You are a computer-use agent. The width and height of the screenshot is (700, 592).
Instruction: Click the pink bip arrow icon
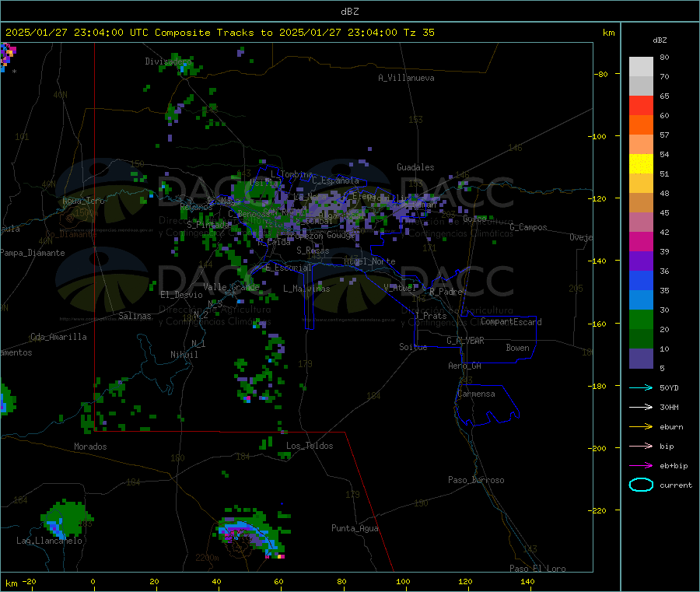coord(641,446)
